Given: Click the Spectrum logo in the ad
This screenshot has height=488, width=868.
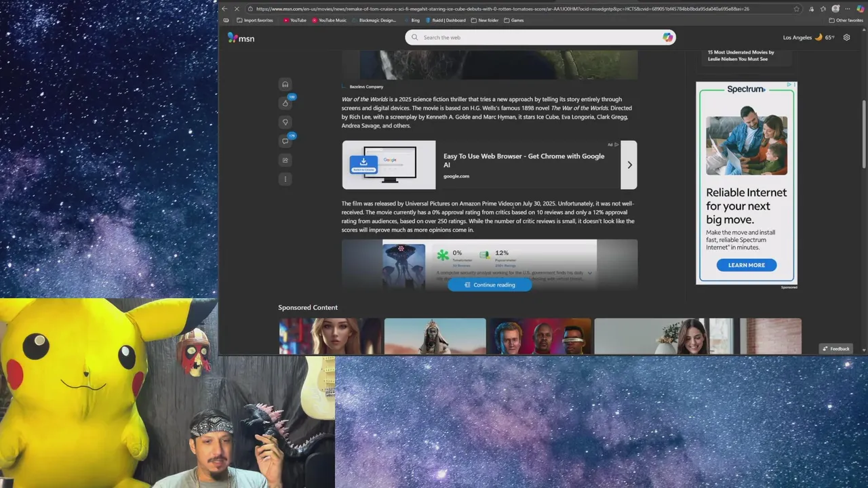Looking at the screenshot, I should coord(746,89).
